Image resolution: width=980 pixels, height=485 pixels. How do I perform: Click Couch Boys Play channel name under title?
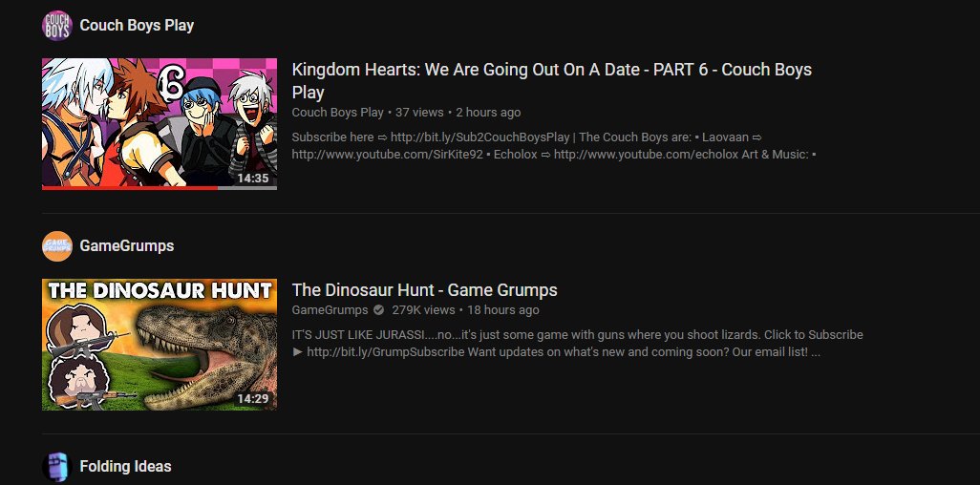[x=337, y=113]
